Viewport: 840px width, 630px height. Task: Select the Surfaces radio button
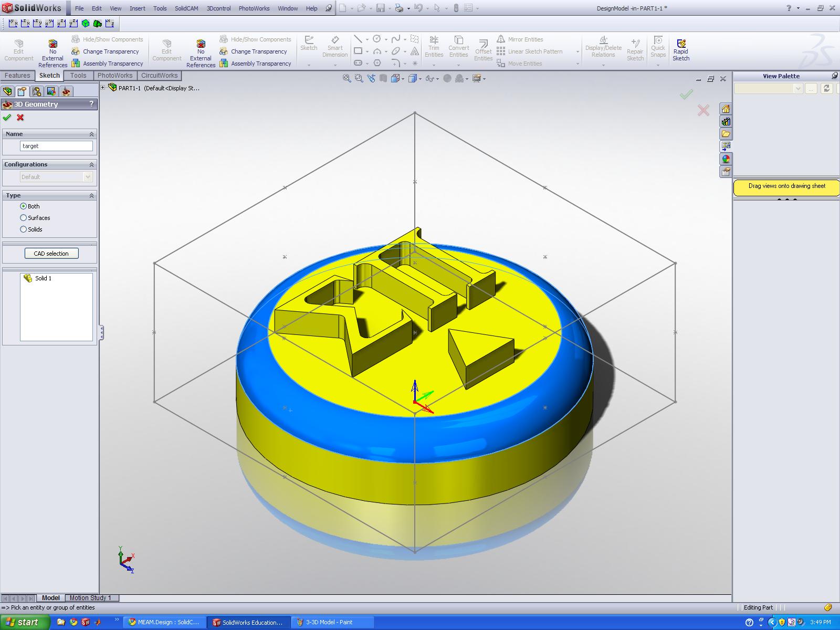(x=23, y=218)
